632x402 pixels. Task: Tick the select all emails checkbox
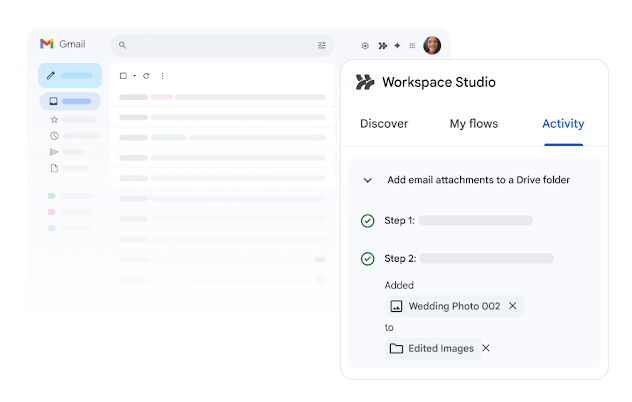click(123, 76)
